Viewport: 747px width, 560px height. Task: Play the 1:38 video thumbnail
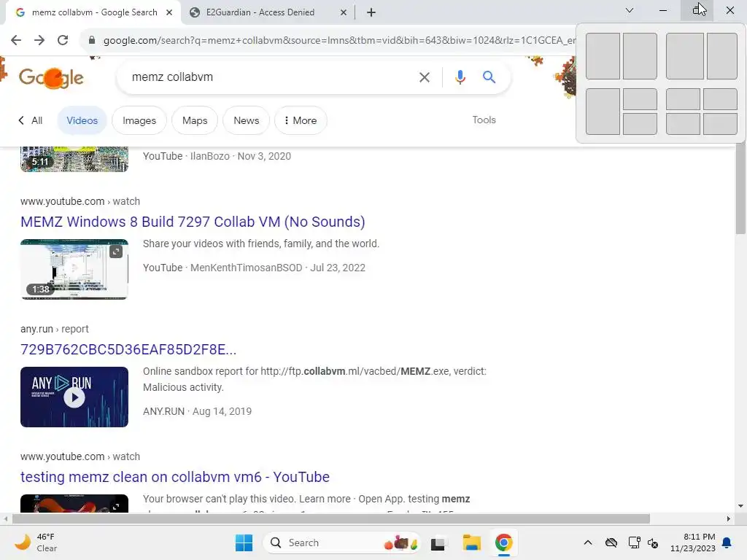coord(74,270)
